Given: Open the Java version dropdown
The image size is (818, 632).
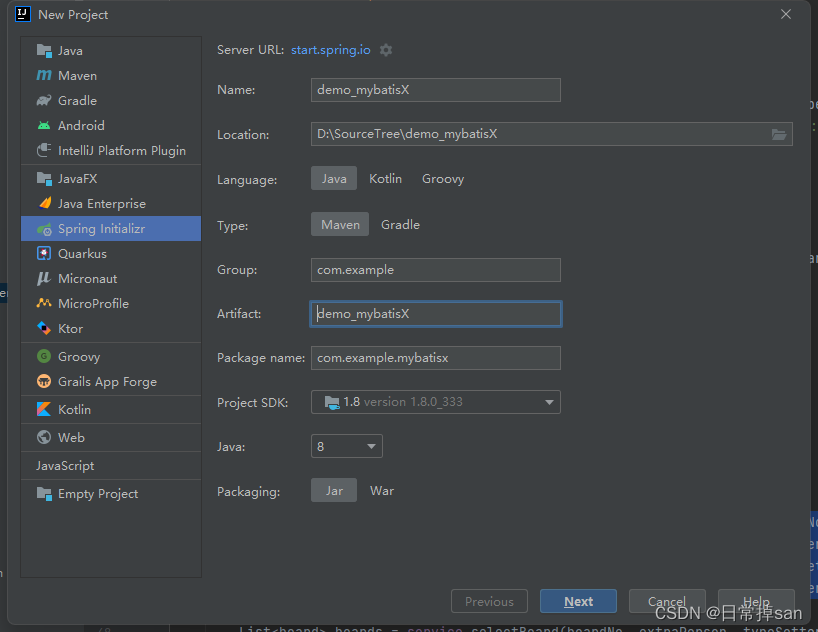Looking at the screenshot, I should 347,446.
